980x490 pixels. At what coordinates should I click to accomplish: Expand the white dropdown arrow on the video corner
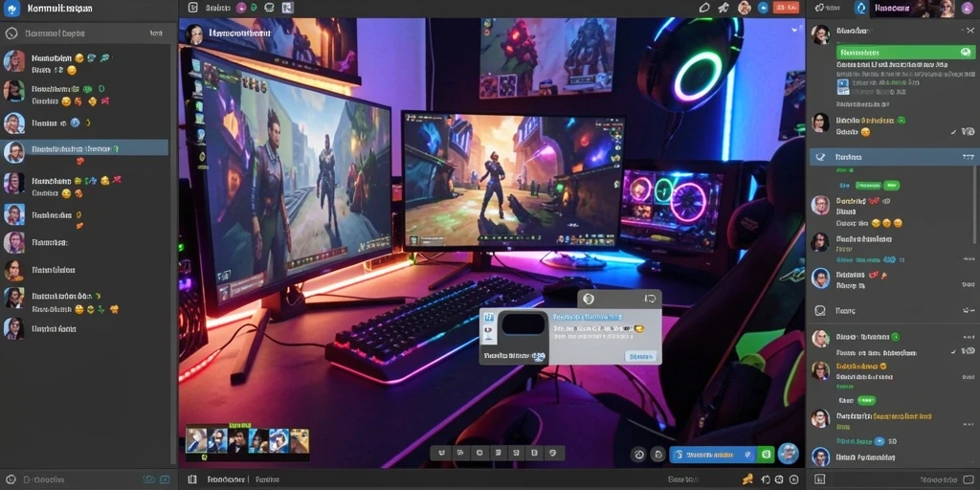795,29
